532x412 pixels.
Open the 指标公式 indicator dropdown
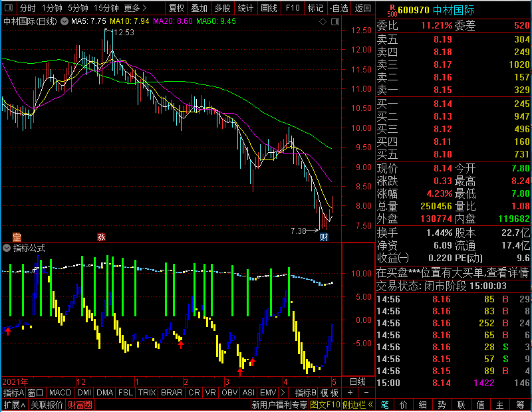[7, 248]
